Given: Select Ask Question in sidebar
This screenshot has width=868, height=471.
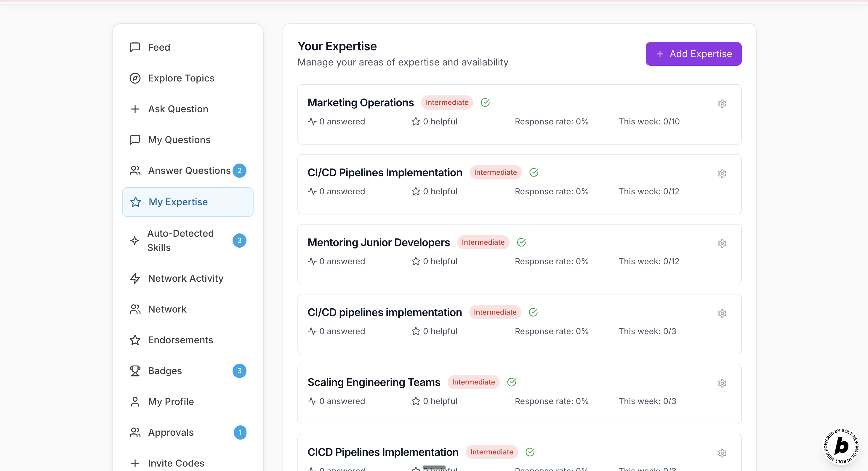Looking at the screenshot, I should tap(178, 109).
